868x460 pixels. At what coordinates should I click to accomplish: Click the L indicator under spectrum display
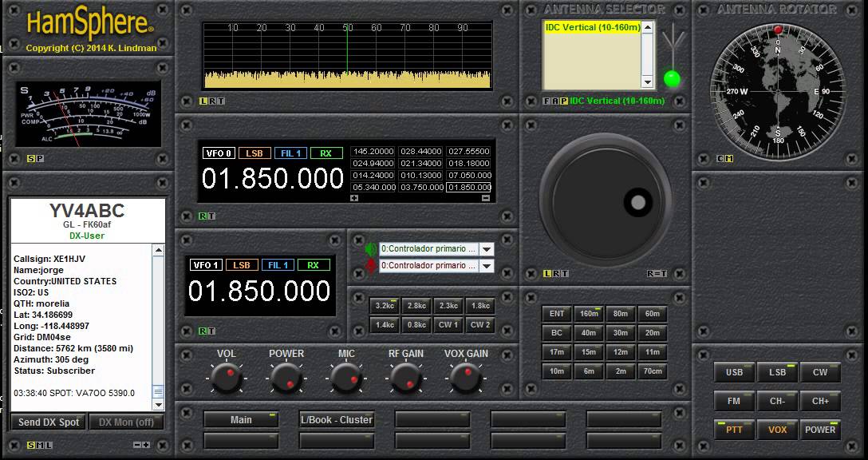coord(203,101)
